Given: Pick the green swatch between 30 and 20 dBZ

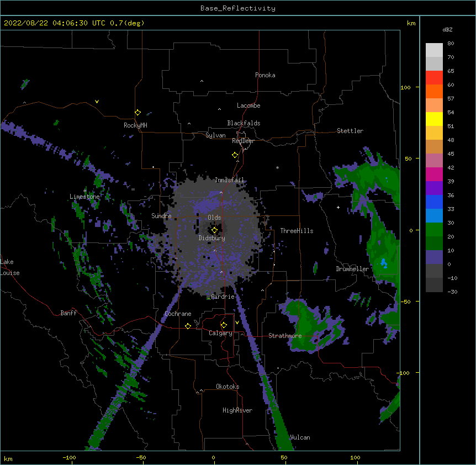Looking at the screenshot, I should coord(434,230).
